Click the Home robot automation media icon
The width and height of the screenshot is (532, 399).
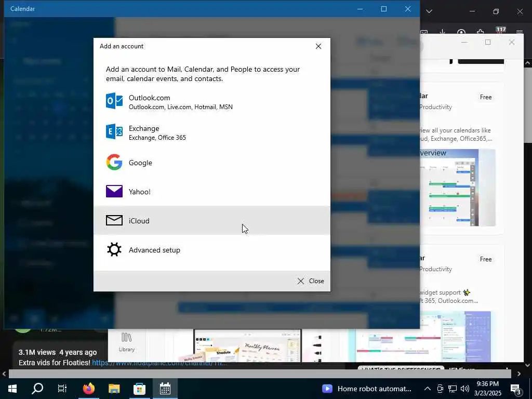(x=327, y=389)
